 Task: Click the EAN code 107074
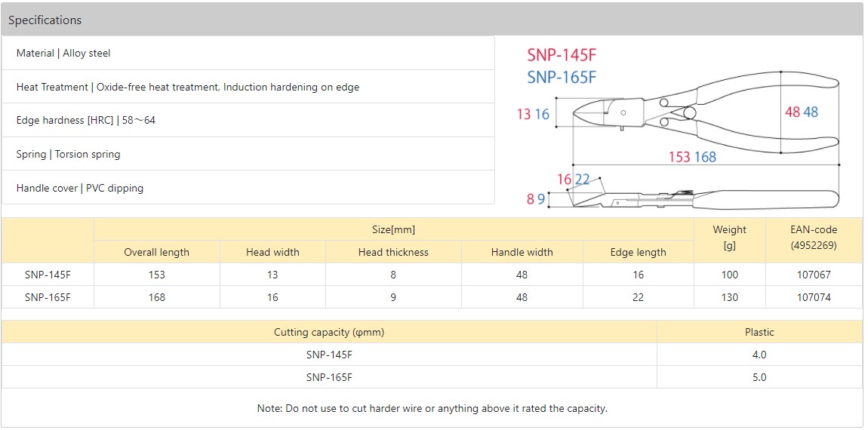[814, 297]
